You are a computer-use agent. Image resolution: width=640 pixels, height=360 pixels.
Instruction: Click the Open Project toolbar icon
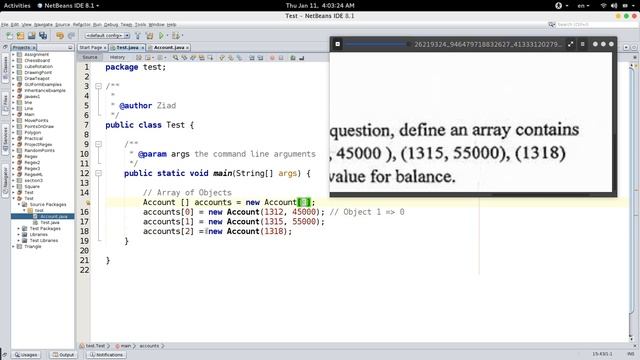pos(31,36)
